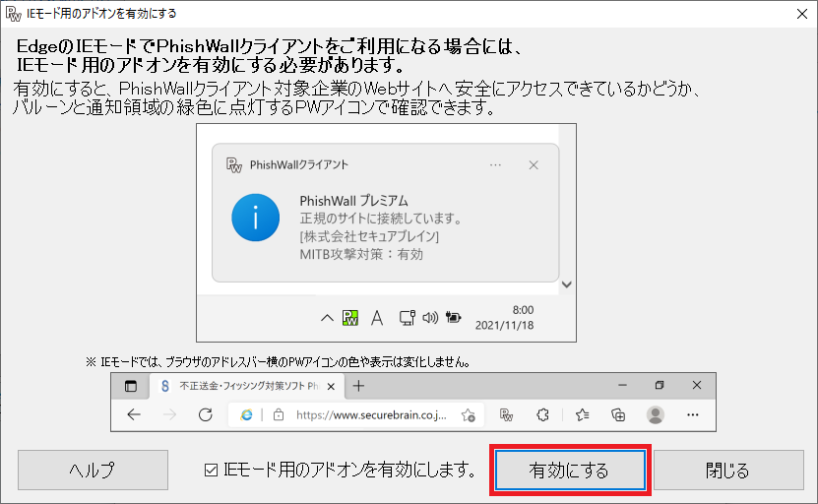
Task: Close the browser tab with its X
Action: click(x=331, y=387)
